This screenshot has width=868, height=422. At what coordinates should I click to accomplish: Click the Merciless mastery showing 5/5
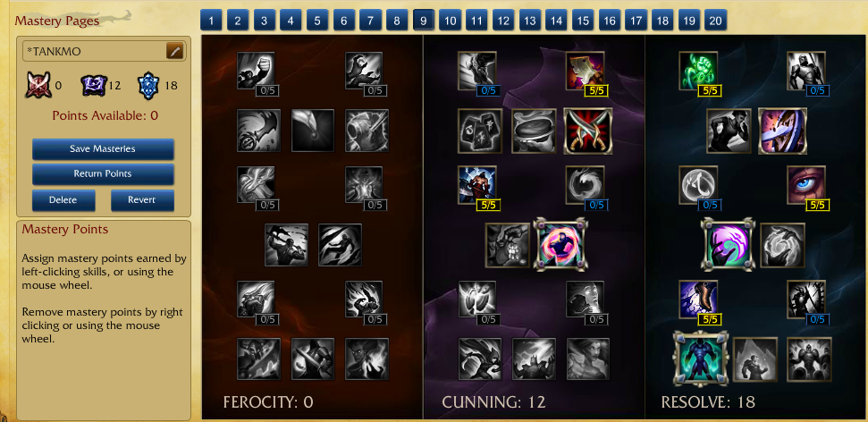(x=476, y=185)
